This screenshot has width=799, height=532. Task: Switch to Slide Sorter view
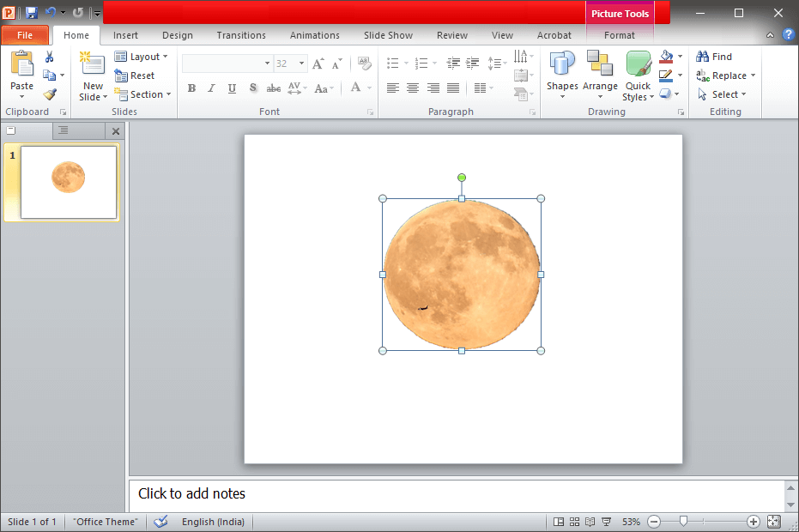(574, 522)
